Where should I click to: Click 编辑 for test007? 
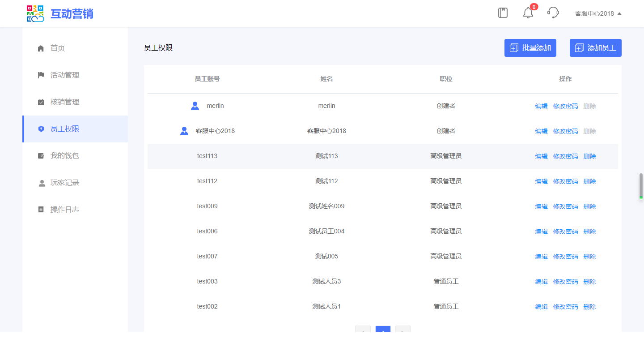(x=542, y=257)
